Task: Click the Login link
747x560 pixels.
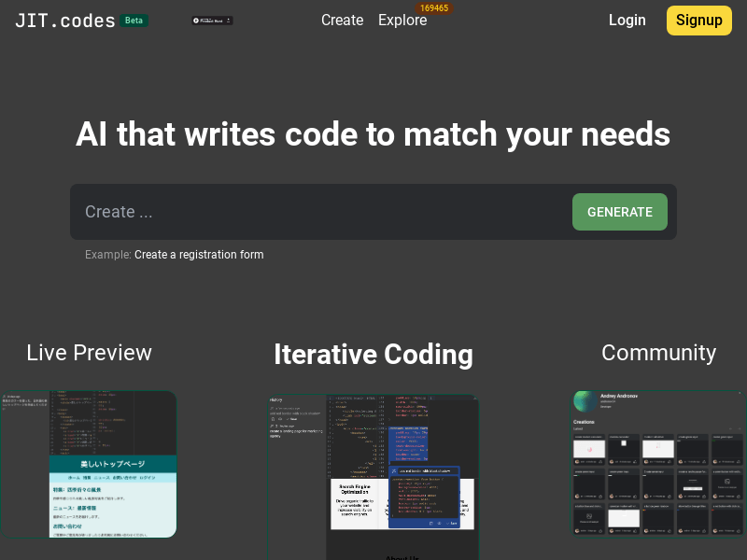Action: [x=627, y=21]
